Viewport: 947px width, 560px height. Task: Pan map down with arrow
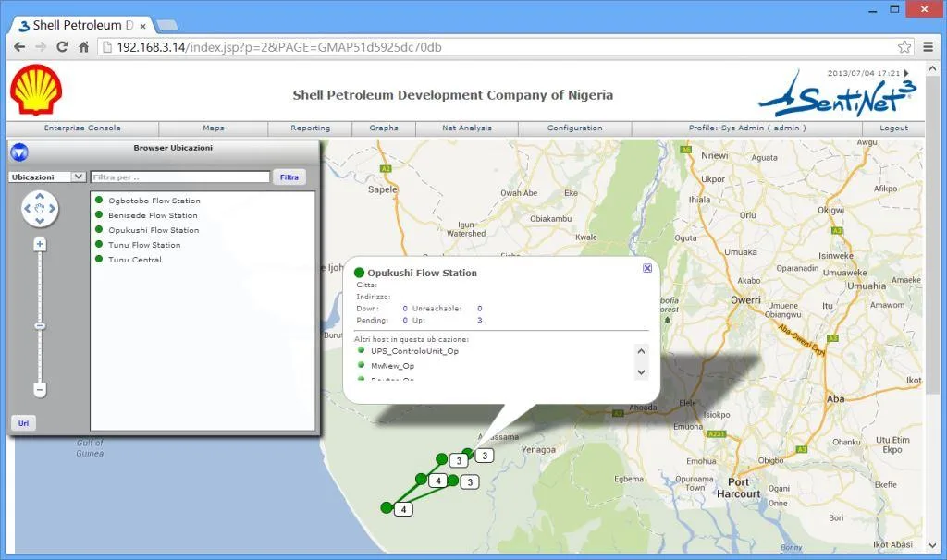(x=40, y=221)
